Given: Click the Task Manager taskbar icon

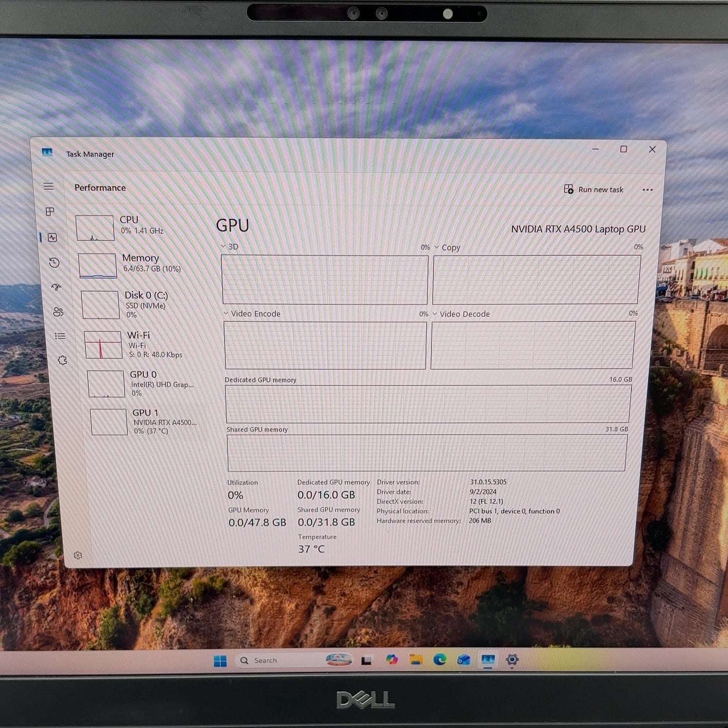Looking at the screenshot, I should (x=488, y=660).
